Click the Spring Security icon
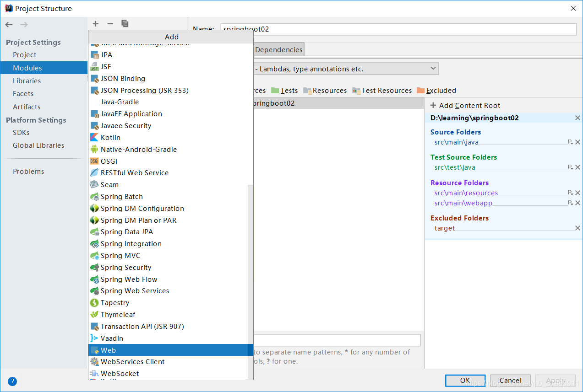 (94, 268)
